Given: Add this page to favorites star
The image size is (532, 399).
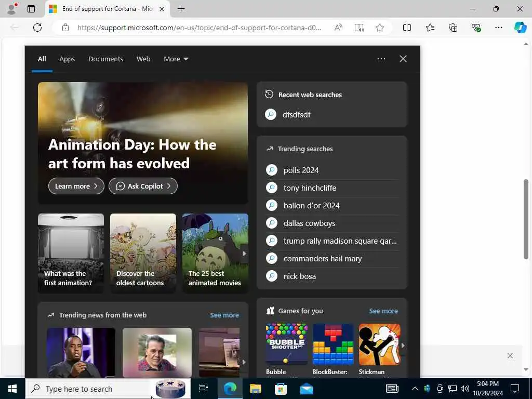Looking at the screenshot, I should pyautogui.click(x=380, y=28).
